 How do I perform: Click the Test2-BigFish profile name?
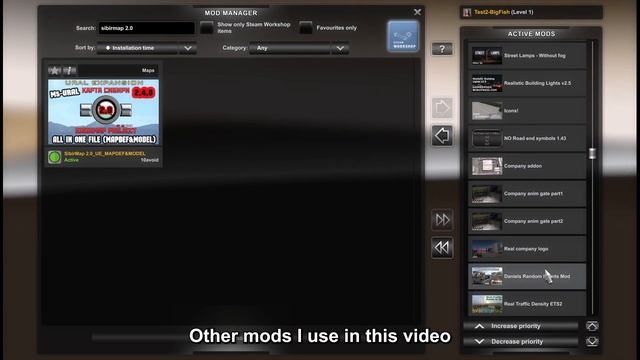[x=492, y=12]
